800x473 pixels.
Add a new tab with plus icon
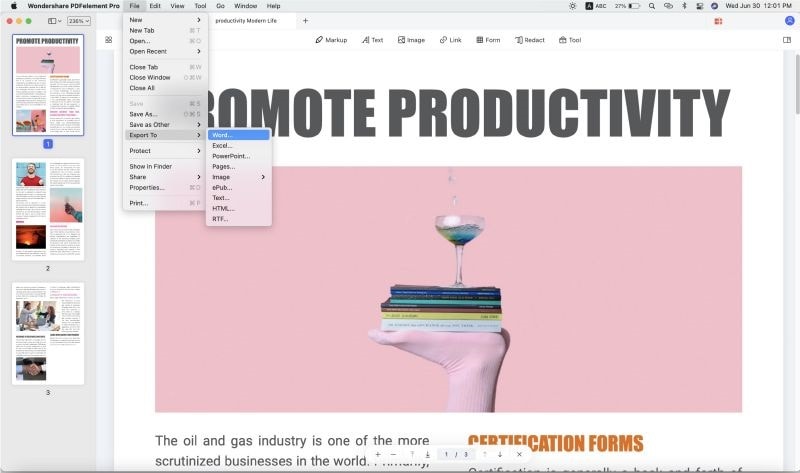[305, 21]
